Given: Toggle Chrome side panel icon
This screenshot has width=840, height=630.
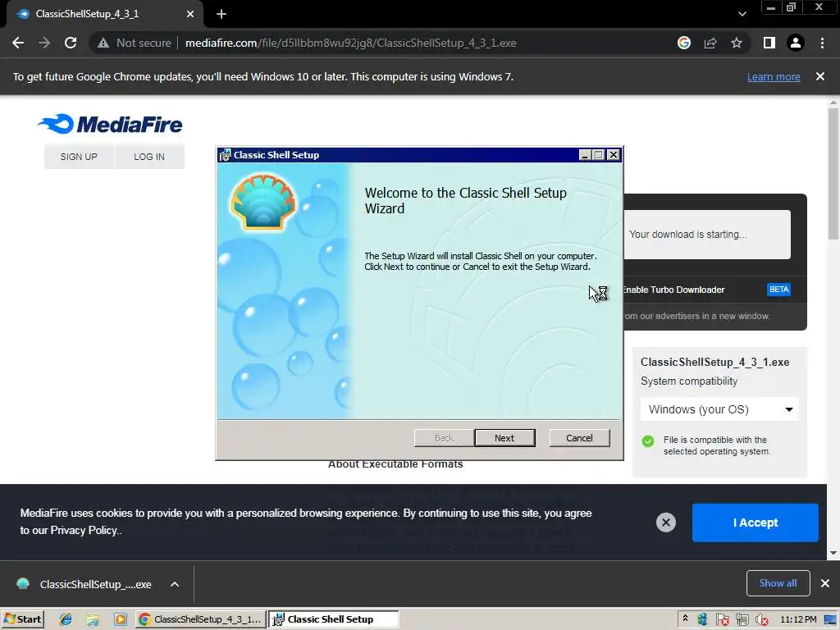Looking at the screenshot, I should [769, 43].
